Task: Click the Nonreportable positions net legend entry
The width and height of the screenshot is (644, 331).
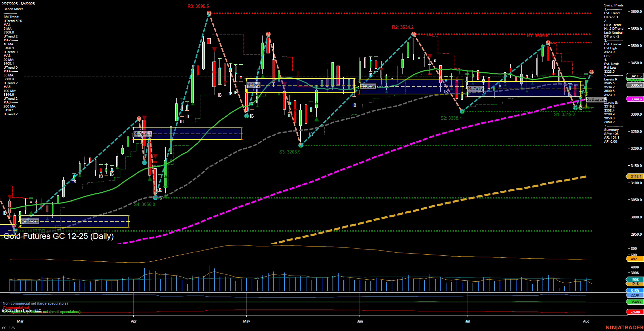Action: tap(42, 312)
